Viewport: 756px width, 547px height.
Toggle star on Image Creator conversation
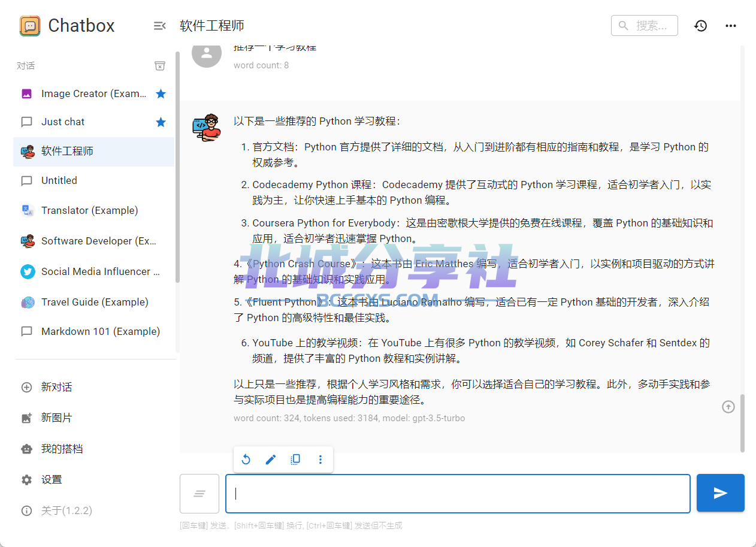click(x=161, y=93)
